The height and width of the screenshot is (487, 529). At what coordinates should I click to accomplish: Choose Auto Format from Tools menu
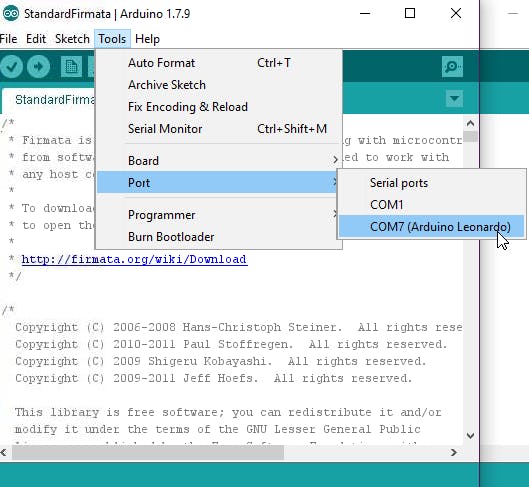pos(219,63)
